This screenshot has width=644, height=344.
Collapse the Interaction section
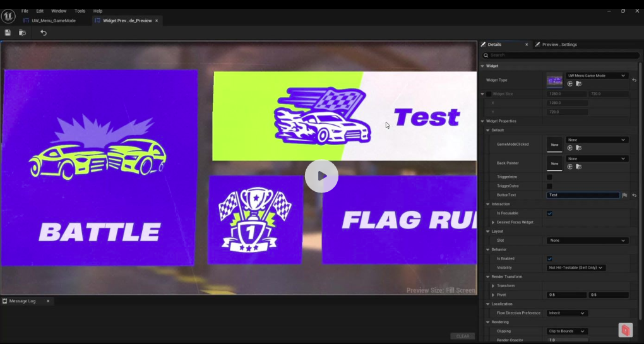(488, 204)
